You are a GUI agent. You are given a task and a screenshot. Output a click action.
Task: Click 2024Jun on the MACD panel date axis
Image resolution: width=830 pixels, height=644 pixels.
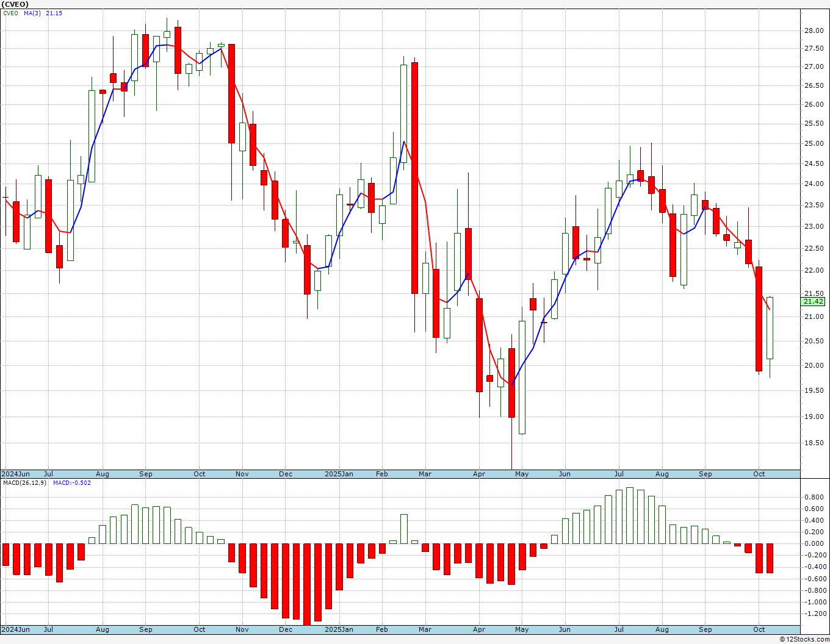15,629
